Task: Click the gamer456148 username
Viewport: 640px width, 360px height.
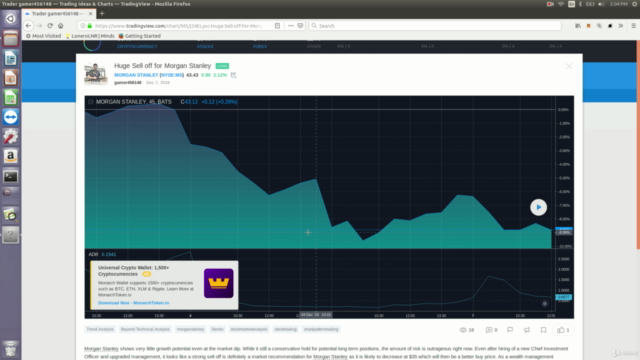Action: (x=128, y=82)
